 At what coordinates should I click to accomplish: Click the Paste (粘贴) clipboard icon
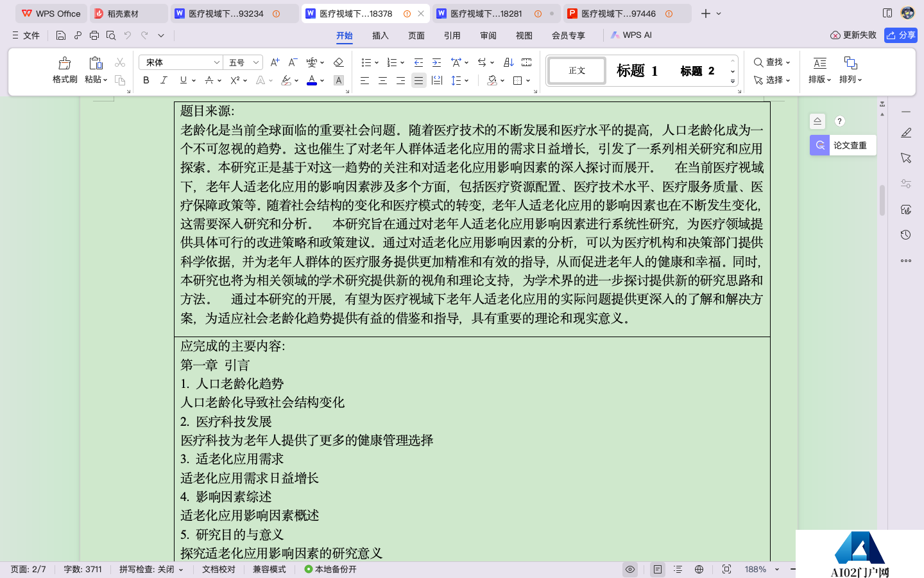96,63
